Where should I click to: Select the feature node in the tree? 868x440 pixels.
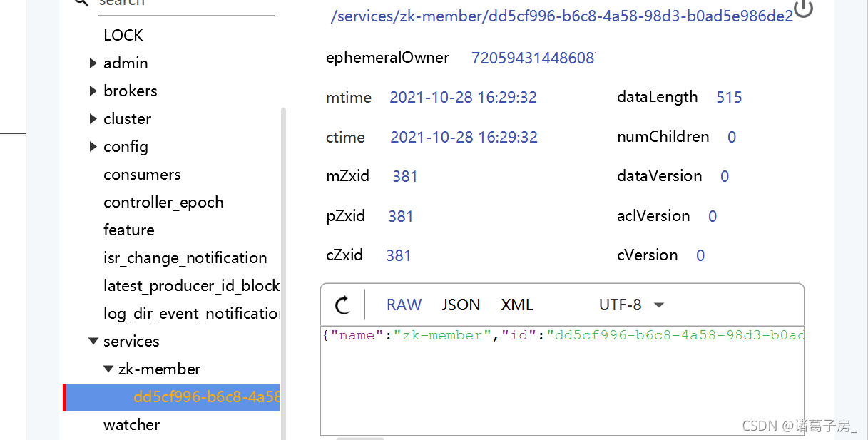point(129,230)
